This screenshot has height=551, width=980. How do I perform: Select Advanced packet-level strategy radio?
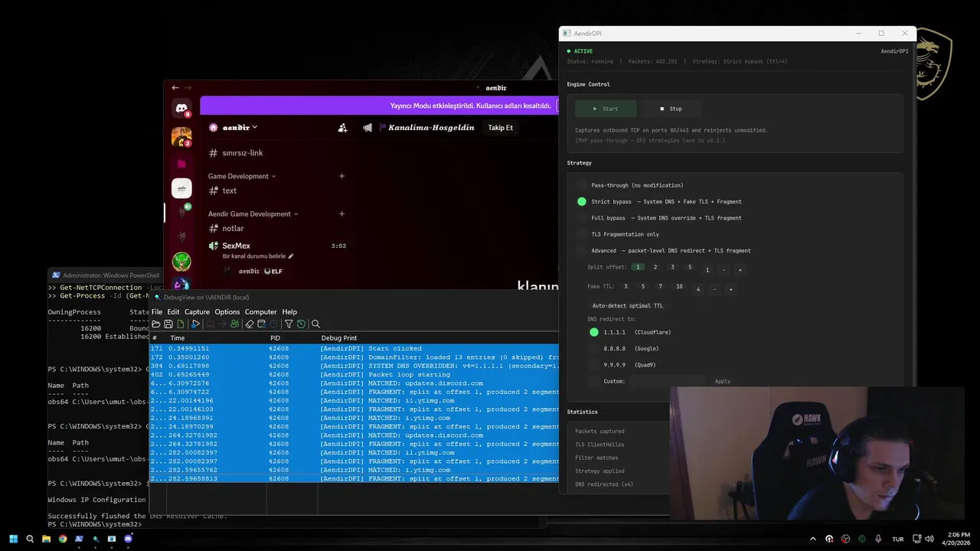582,250
